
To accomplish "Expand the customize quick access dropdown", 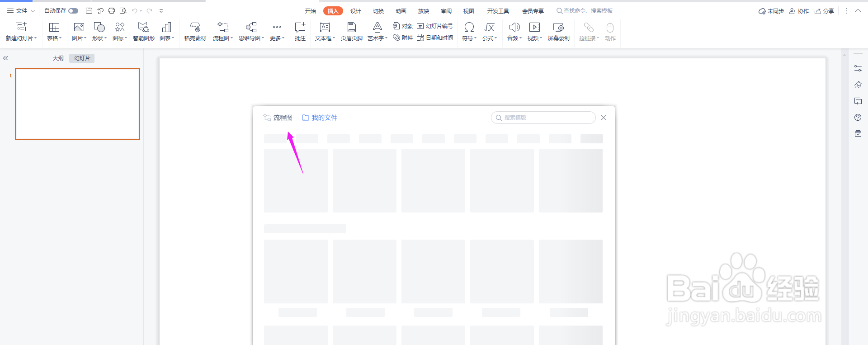I will point(161,11).
